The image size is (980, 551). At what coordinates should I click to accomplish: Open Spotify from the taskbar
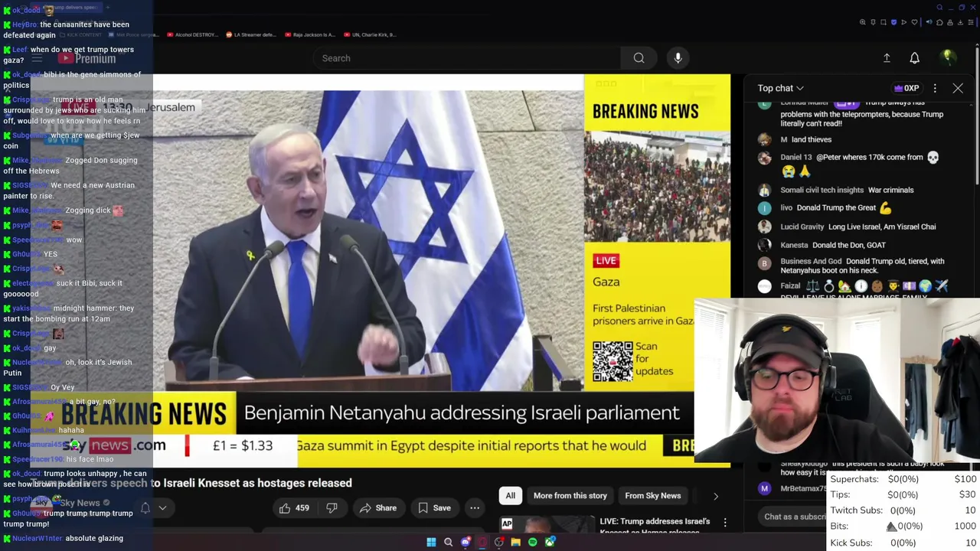(533, 542)
